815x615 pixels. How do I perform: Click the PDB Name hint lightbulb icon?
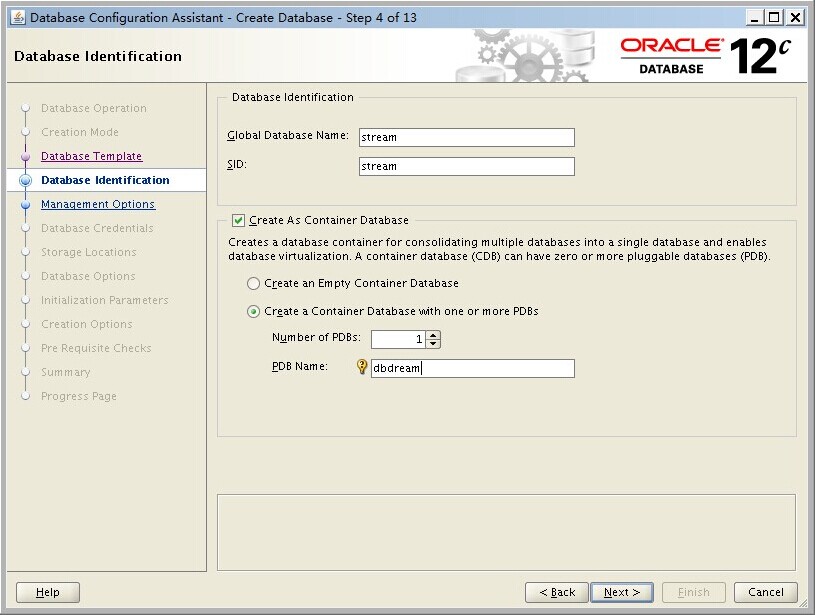[x=363, y=367]
